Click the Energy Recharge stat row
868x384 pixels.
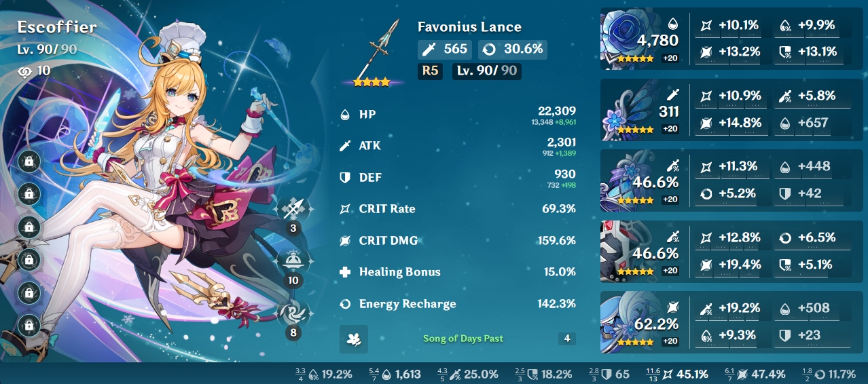pyautogui.click(x=458, y=304)
